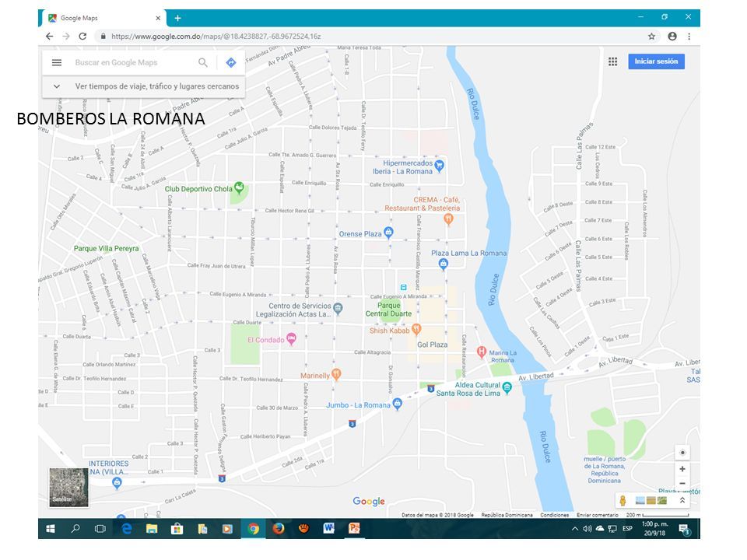Click the Marinelly restaurant pin
Screen dimensions: 747x560
pos(336,374)
